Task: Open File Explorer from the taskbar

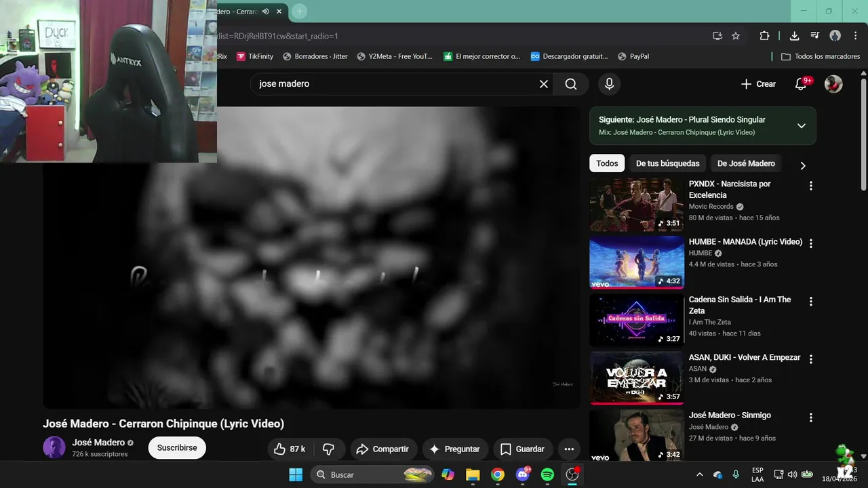Action: pos(473,474)
